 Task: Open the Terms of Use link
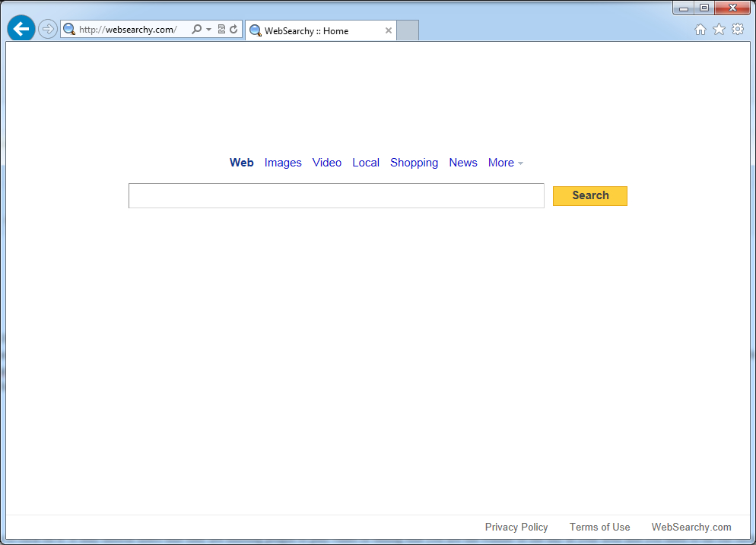tap(600, 528)
